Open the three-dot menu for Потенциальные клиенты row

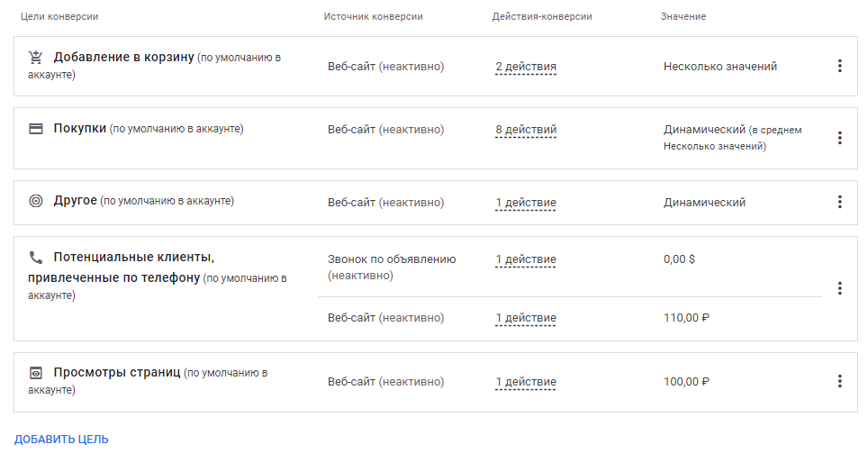[x=839, y=288]
